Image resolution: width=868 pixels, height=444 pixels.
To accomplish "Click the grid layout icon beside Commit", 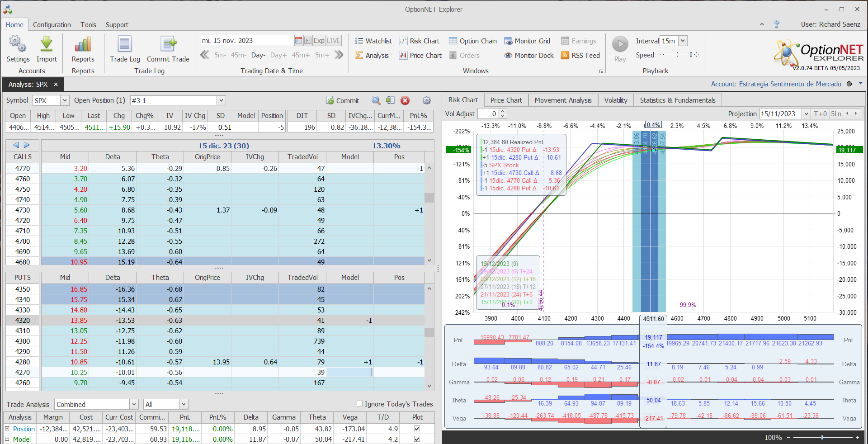I will pos(390,100).
